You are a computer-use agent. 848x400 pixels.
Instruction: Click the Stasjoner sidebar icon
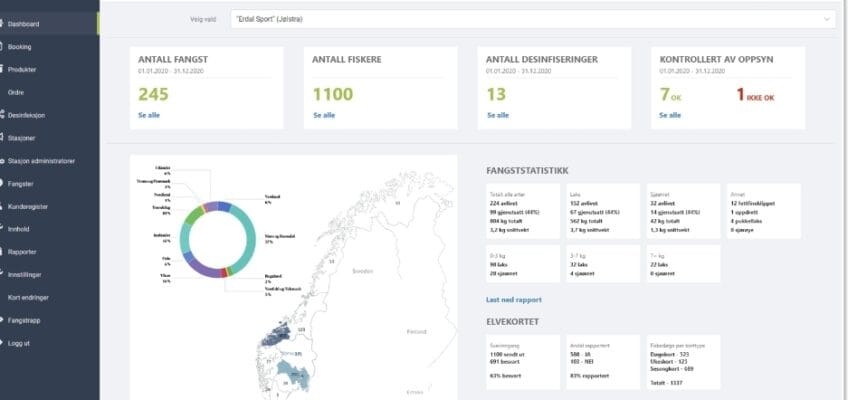(4, 138)
